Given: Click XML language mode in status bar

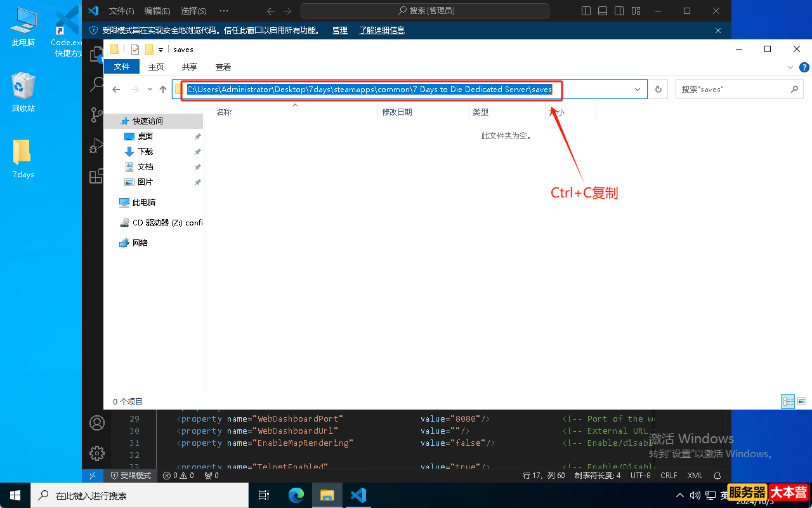Looking at the screenshot, I should tap(695, 475).
